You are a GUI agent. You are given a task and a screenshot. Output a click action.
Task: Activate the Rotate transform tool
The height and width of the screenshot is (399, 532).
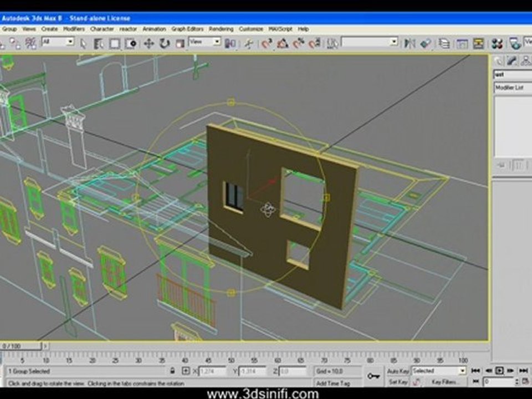165,43
